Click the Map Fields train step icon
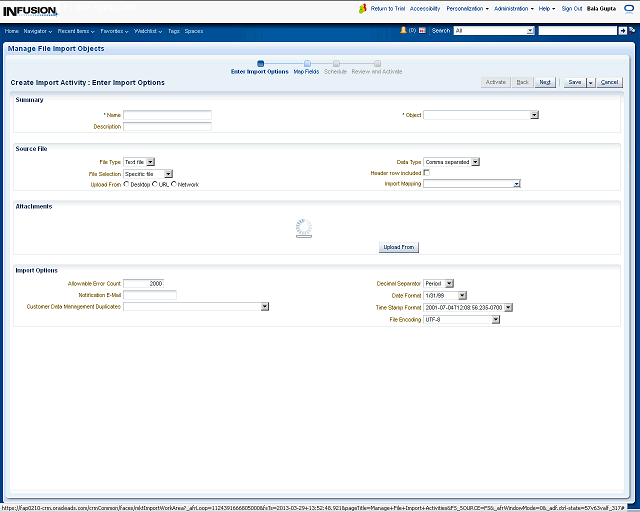The width and height of the screenshot is (640, 512). (x=307, y=63)
